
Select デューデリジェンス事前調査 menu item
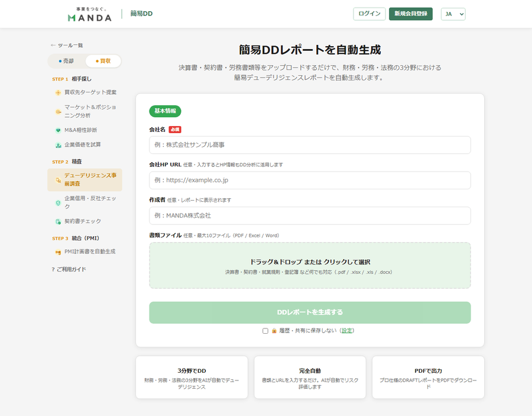85,180
